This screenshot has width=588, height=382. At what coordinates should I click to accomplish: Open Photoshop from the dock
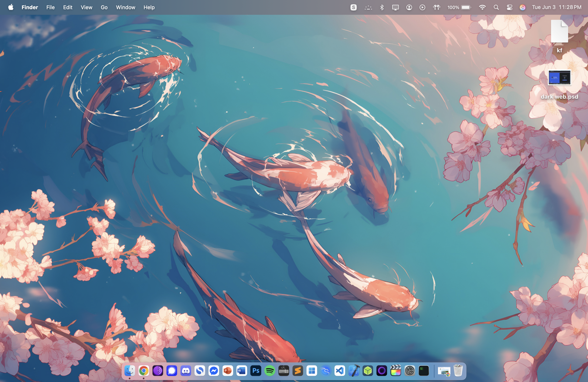[256, 371]
